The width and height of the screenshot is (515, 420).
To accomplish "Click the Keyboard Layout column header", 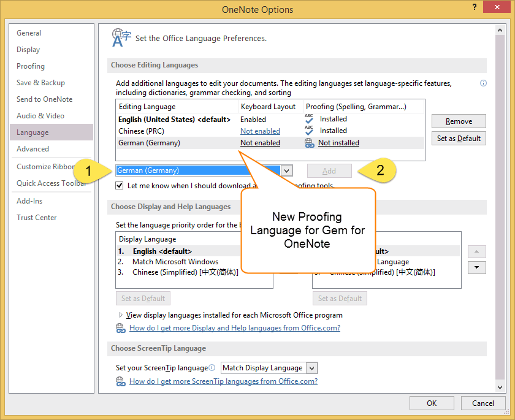I will pos(270,107).
